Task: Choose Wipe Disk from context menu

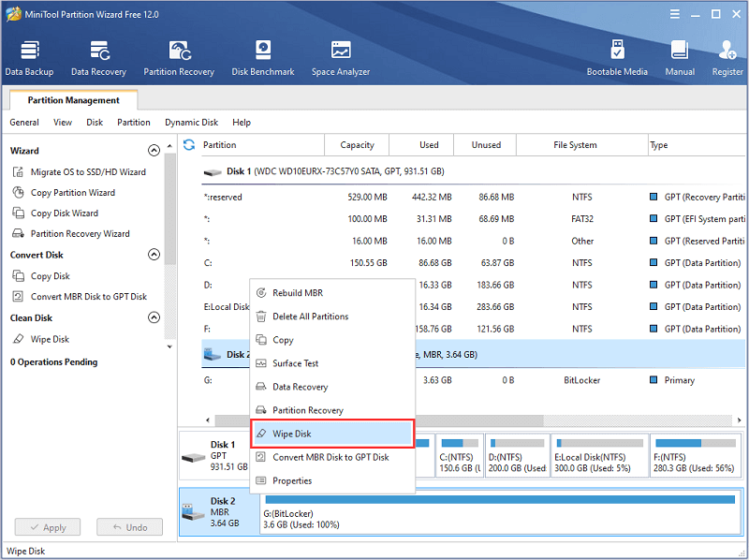Action: pyautogui.click(x=332, y=434)
